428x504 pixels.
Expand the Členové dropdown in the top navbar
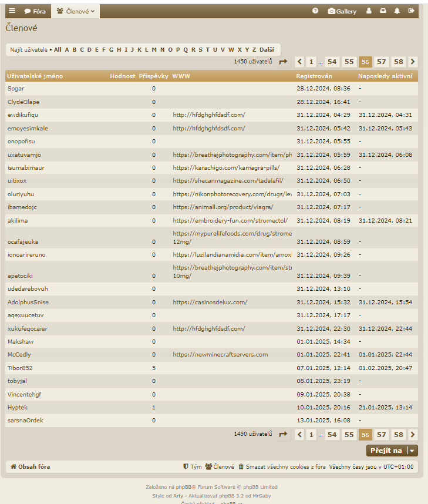(75, 11)
